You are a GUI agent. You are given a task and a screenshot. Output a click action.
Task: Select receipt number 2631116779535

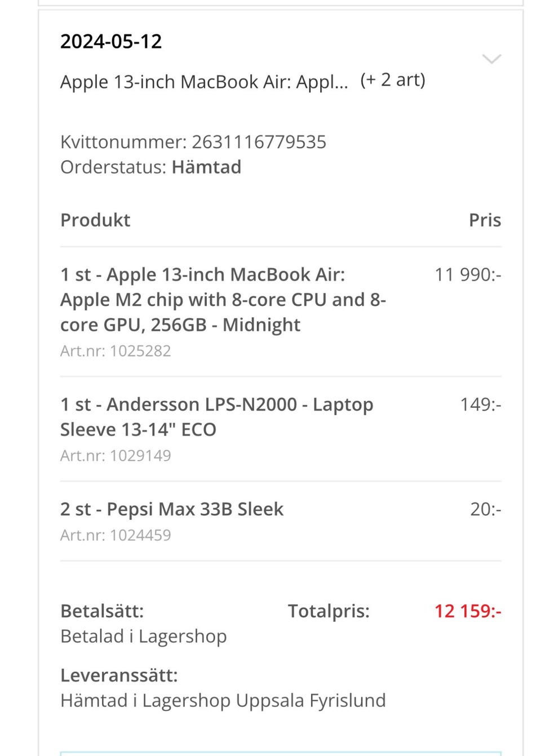pyautogui.click(x=259, y=142)
